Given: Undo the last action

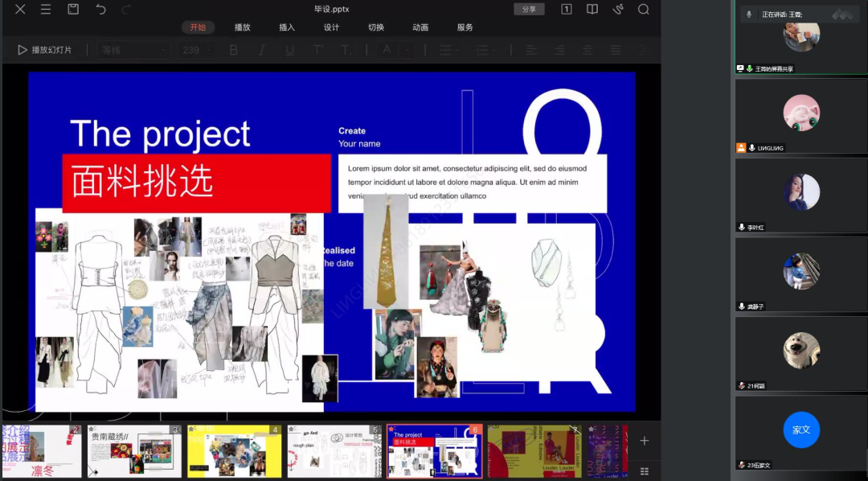Looking at the screenshot, I should click(100, 9).
